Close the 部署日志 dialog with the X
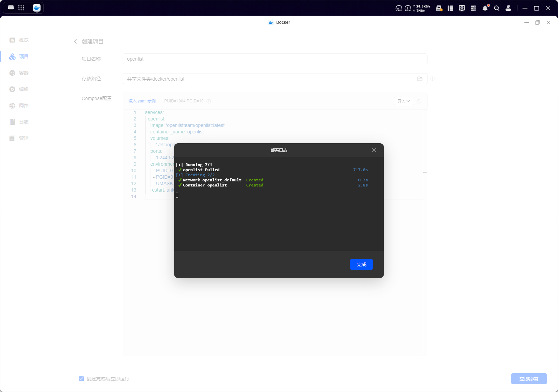Screen dimensions: 558x392 pos(374,150)
